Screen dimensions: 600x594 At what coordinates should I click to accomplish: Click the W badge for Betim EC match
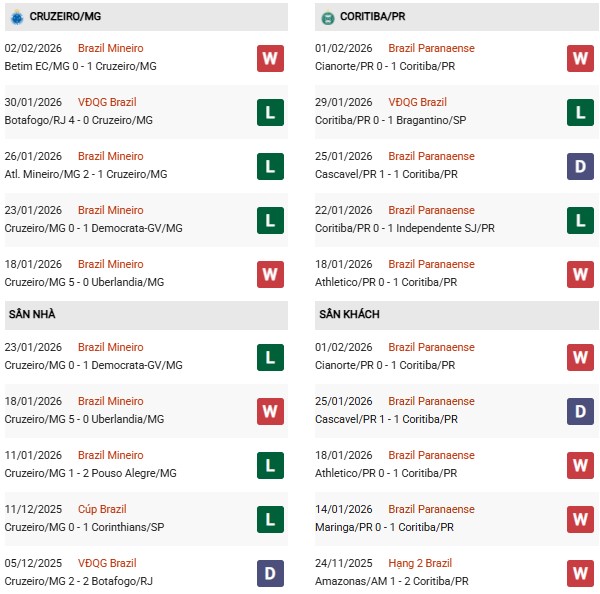[269, 58]
